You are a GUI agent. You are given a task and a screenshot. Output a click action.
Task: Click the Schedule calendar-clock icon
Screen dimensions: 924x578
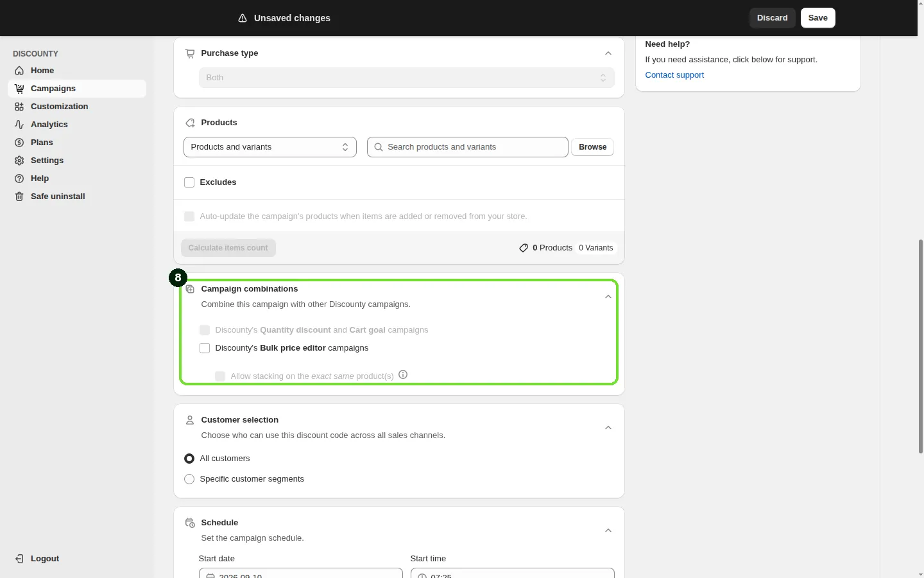pos(190,523)
